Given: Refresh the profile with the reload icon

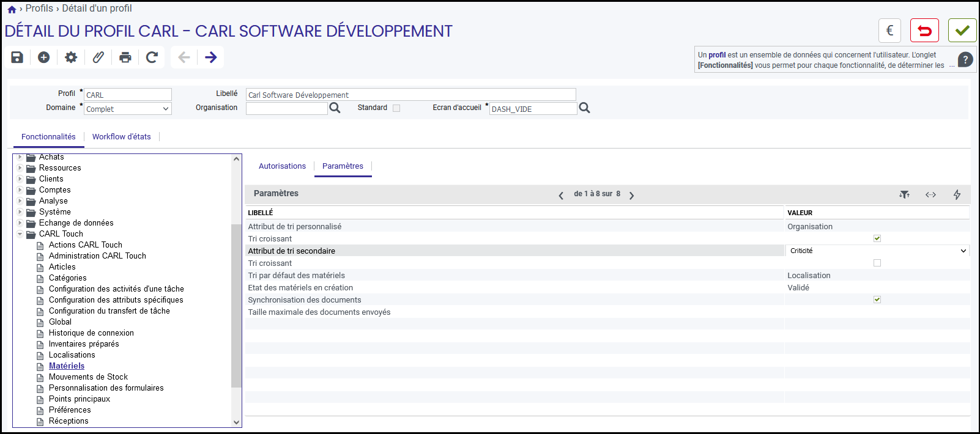Looking at the screenshot, I should [152, 57].
